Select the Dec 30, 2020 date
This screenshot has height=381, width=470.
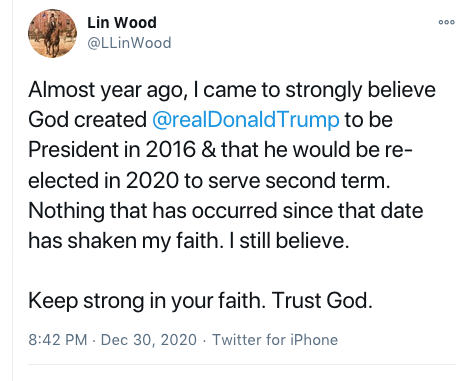(x=149, y=340)
